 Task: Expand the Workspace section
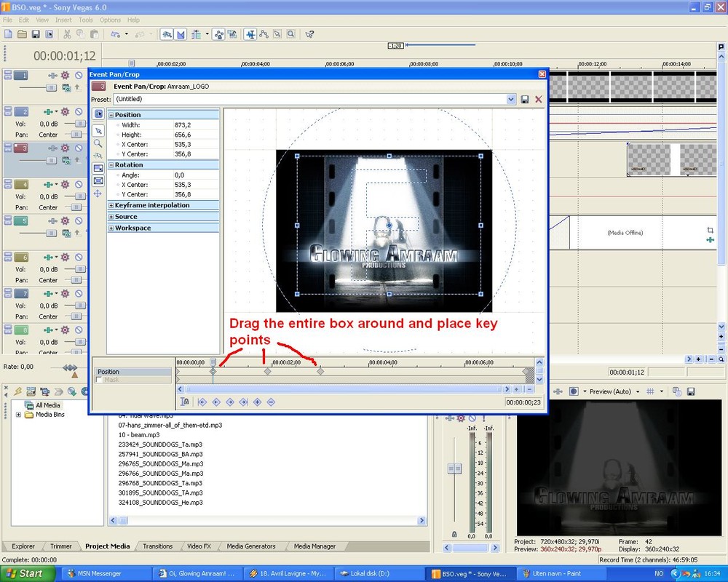coord(111,228)
